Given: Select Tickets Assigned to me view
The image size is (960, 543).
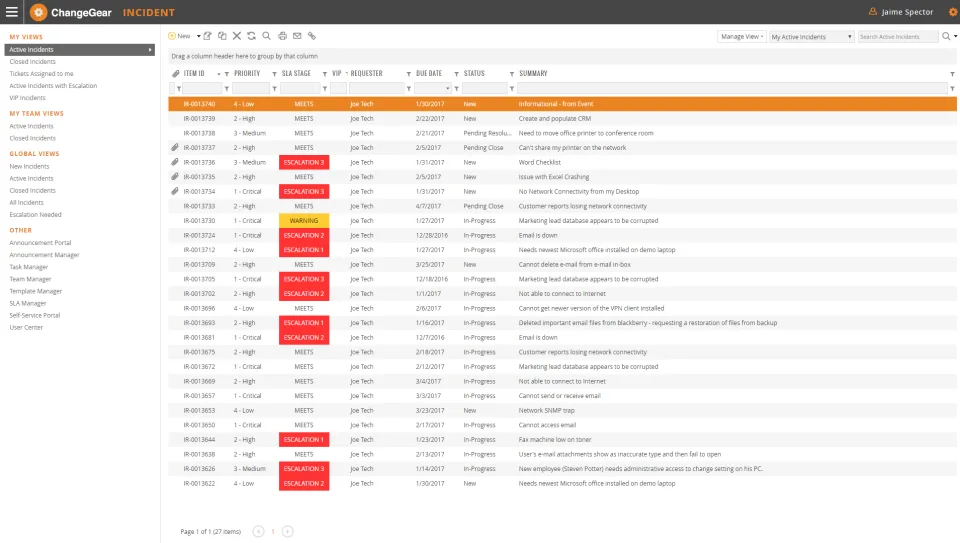Looking at the screenshot, I should [x=41, y=73].
